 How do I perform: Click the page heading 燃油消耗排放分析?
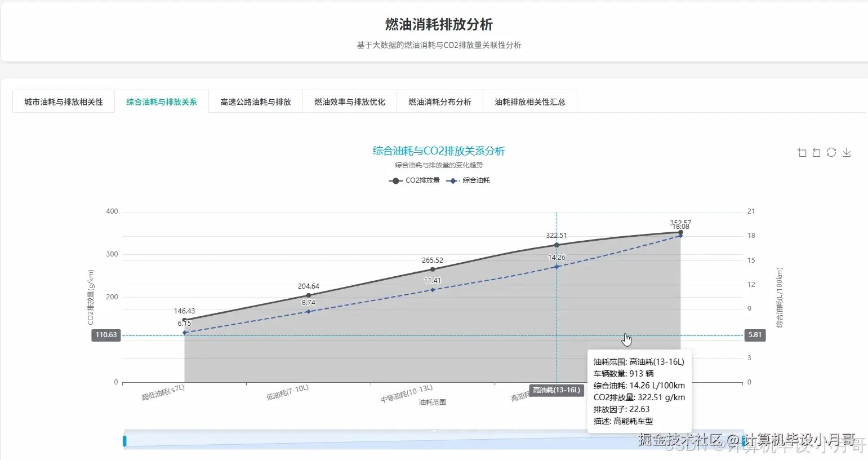[439, 24]
